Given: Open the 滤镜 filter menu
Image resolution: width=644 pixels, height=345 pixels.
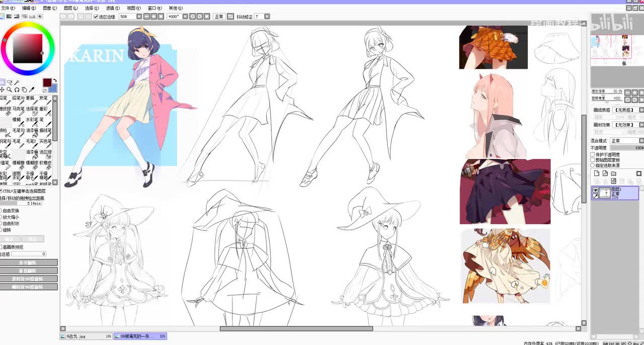Looking at the screenshot, I should 112,8.
